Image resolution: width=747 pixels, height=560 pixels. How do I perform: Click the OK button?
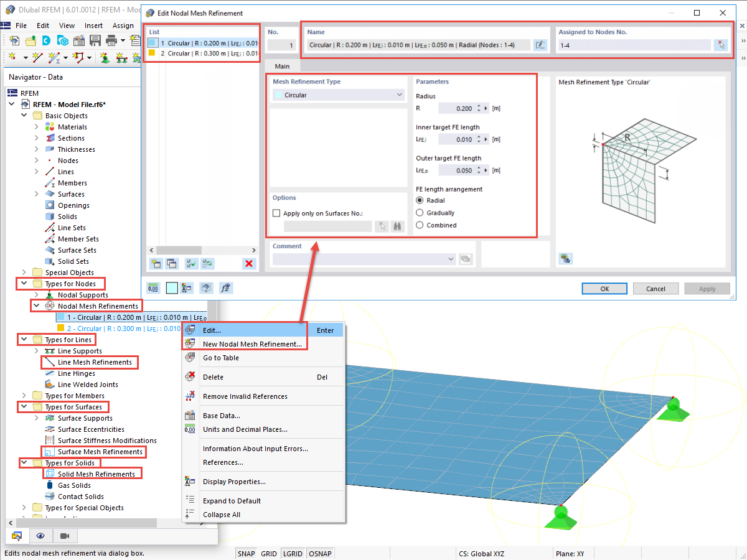[x=604, y=289]
